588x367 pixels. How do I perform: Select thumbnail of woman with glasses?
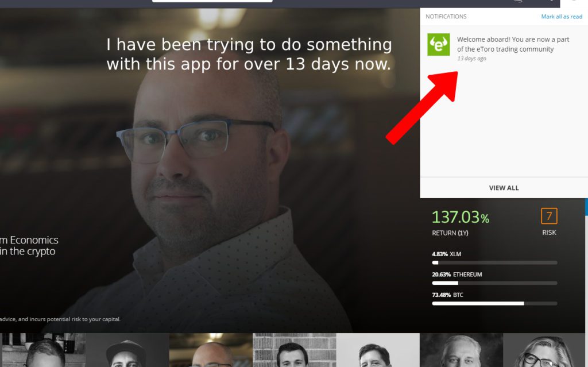(x=544, y=350)
